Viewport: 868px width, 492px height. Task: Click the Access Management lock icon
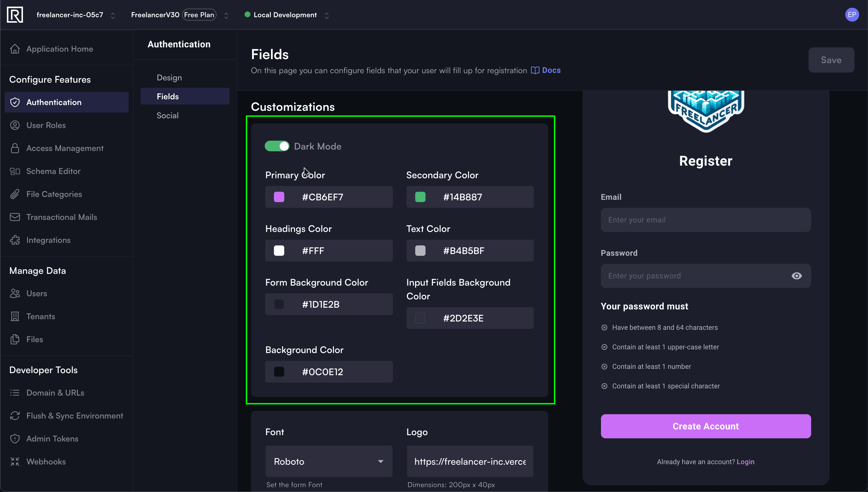click(x=15, y=148)
